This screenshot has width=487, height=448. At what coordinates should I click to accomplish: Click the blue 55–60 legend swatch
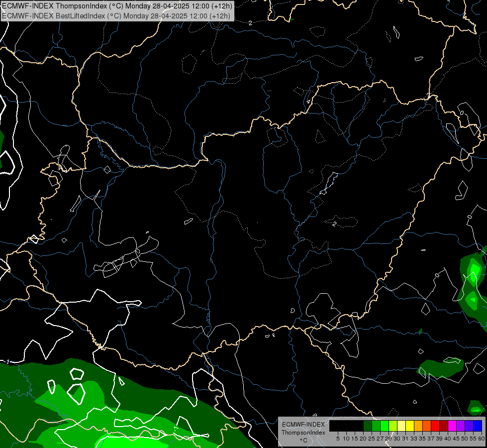(478, 426)
